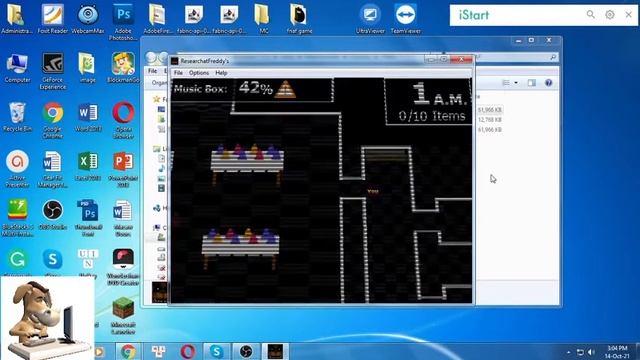
Task: Click the Music Box wind-up pyramid icon
Action: click(x=285, y=89)
